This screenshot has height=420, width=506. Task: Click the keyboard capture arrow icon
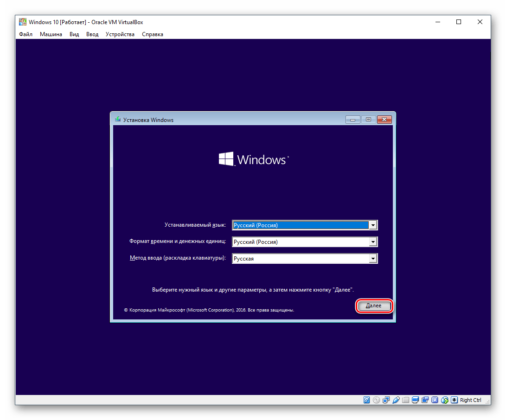pyautogui.click(x=454, y=400)
